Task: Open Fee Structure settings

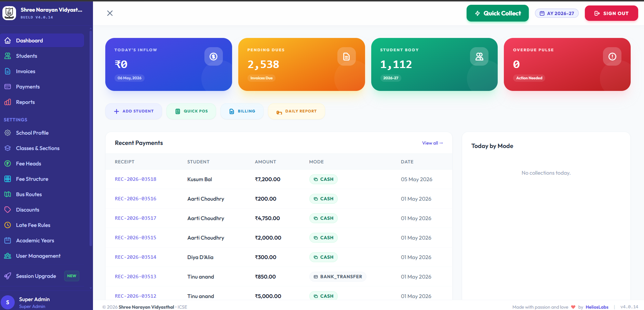Action: 42,179
